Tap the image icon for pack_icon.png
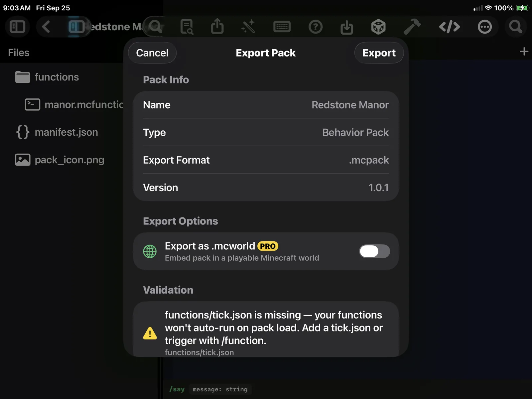The image size is (532, 399). coord(23,160)
